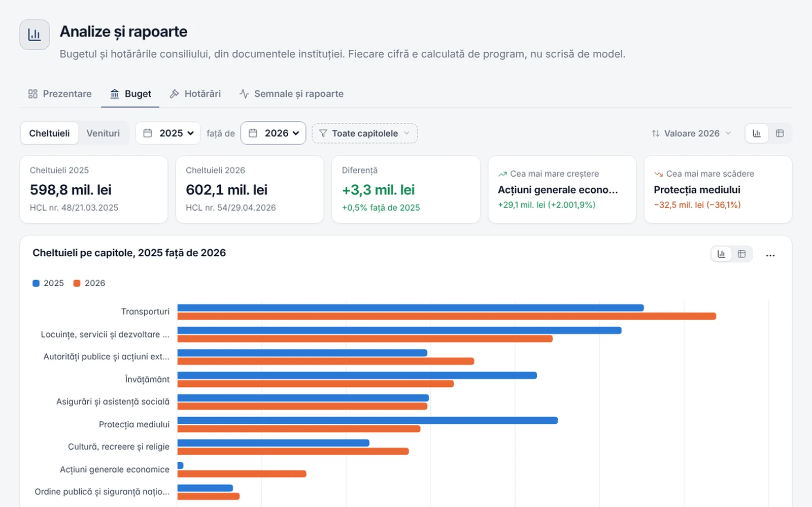The height and width of the screenshot is (507, 812).
Task: Switch to table view in the top toolbar
Action: tap(780, 133)
